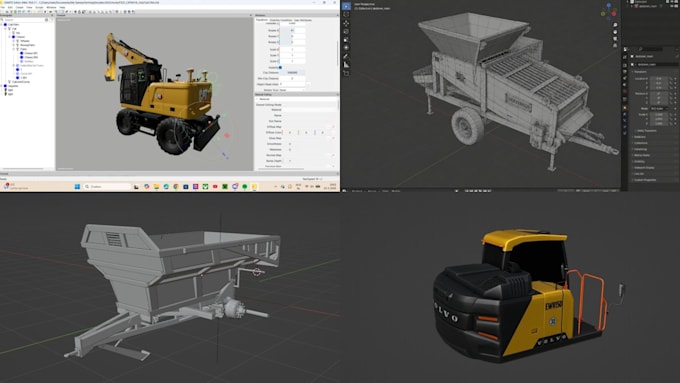Switch to the Transform tab in Attributes
680x383 pixels.
coord(262,20)
